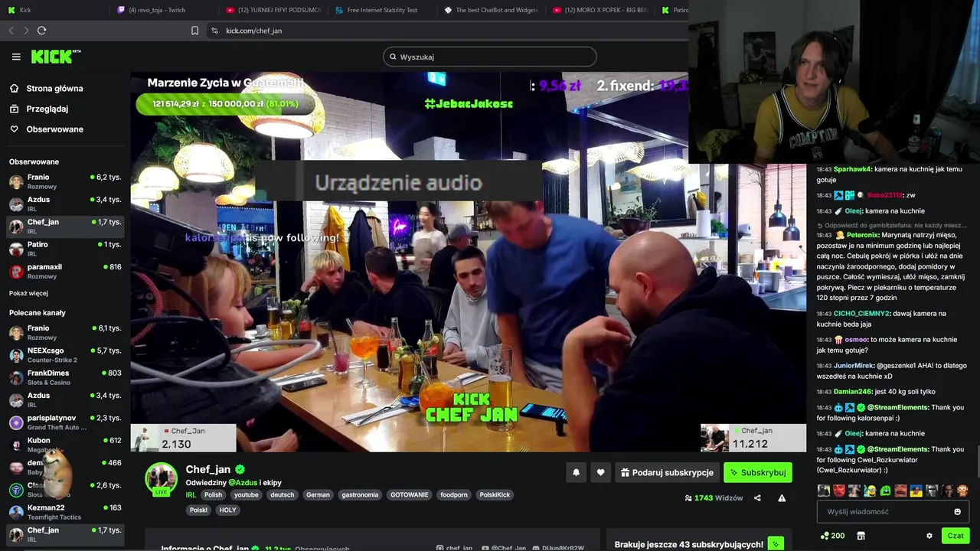Switch to the MORO X POPEK tab

point(599,10)
